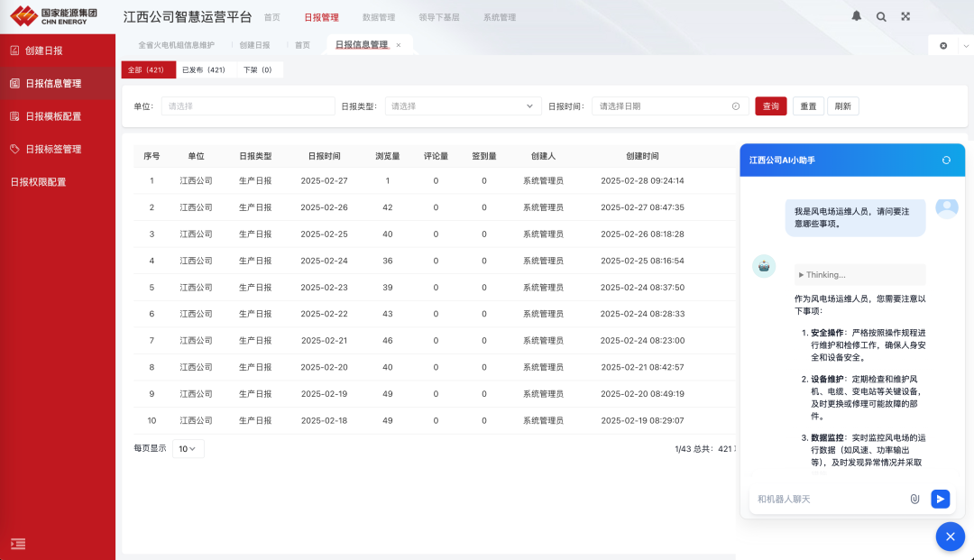Click the 创建时间 column header

click(642, 156)
